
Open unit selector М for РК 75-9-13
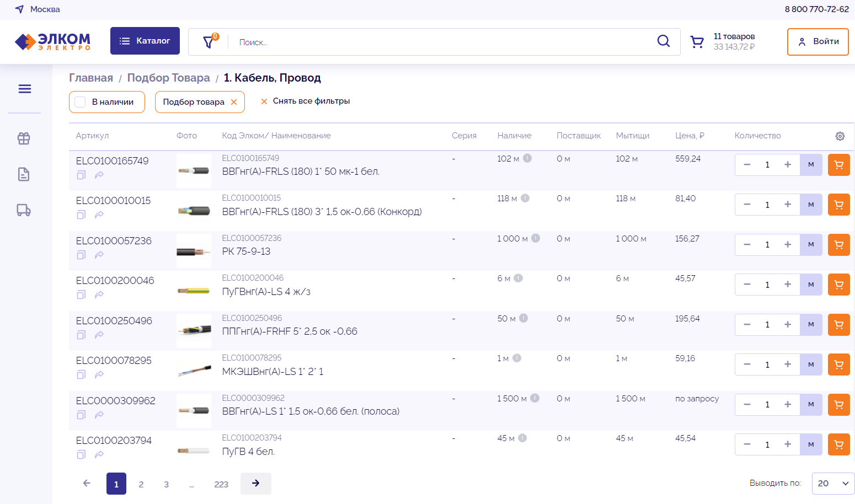click(811, 245)
